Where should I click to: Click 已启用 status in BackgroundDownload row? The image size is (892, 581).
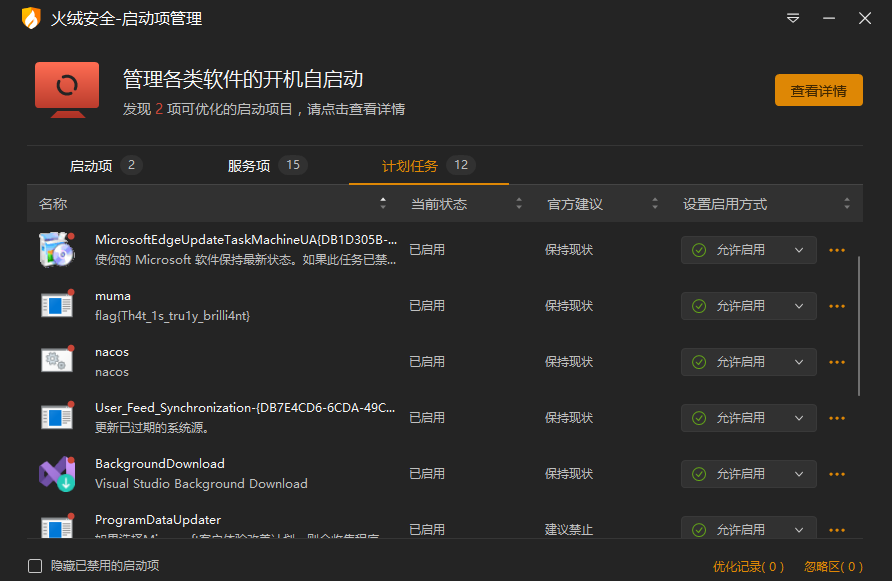coord(427,474)
